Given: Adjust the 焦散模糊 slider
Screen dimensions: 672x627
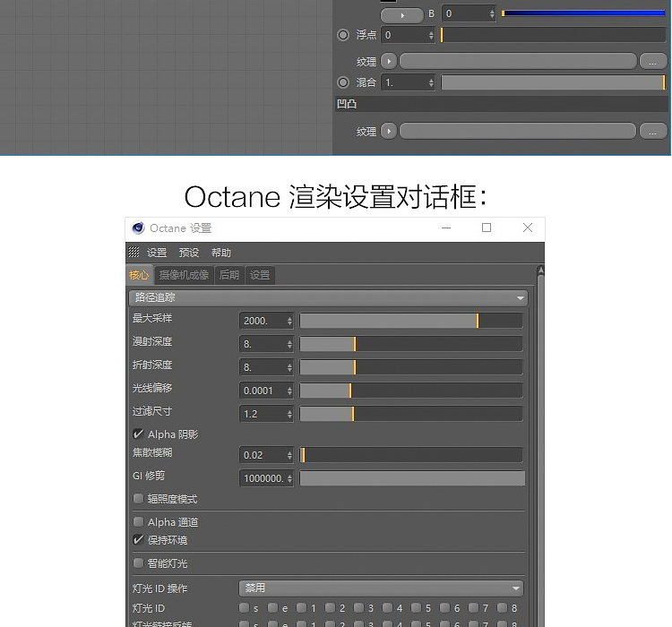Looking at the screenshot, I should tap(411, 455).
